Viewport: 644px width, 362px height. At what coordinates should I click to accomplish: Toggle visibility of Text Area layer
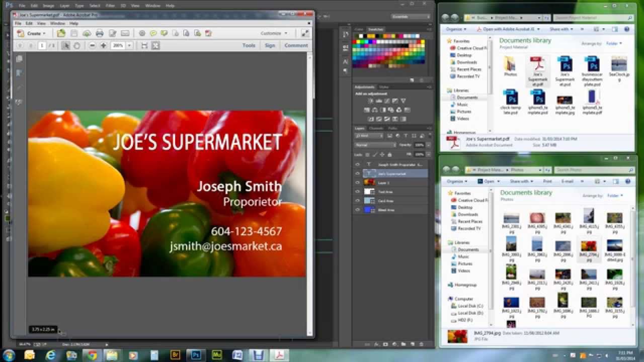coord(358,192)
